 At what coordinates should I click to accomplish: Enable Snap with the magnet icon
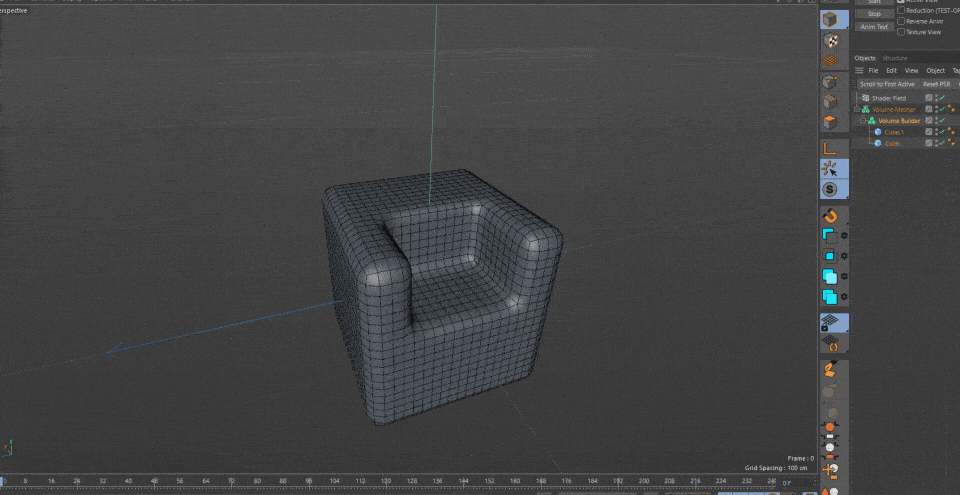pyautogui.click(x=829, y=216)
